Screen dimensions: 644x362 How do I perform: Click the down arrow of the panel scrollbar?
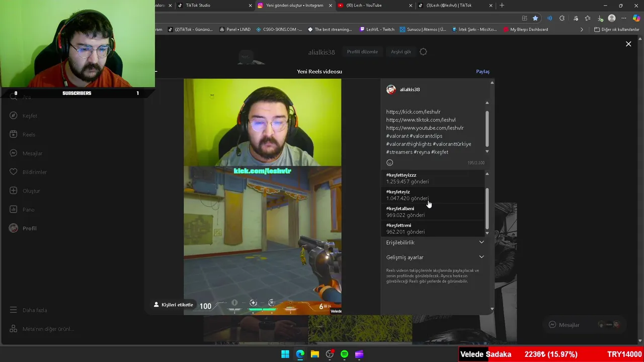click(492, 309)
